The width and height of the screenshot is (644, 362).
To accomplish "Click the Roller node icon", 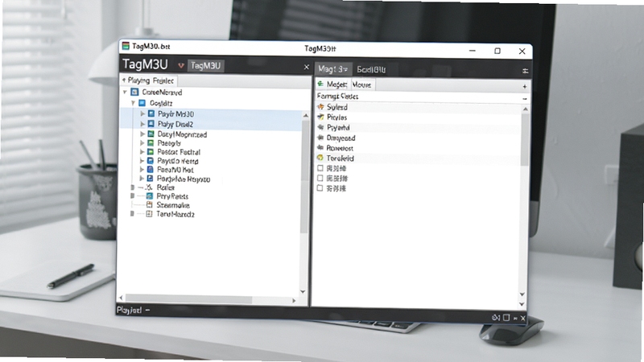I will pyautogui.click(x=149, y=187).
